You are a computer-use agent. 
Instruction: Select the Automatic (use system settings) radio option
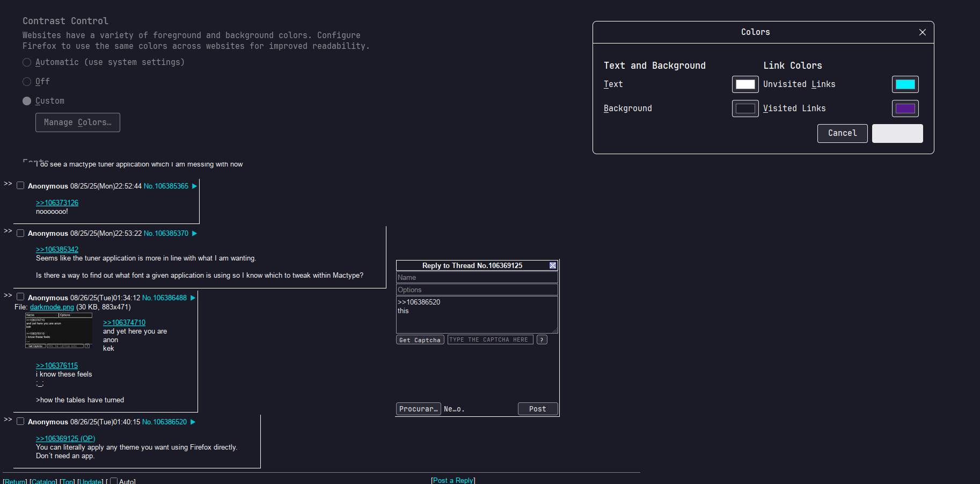click(27, 62)
